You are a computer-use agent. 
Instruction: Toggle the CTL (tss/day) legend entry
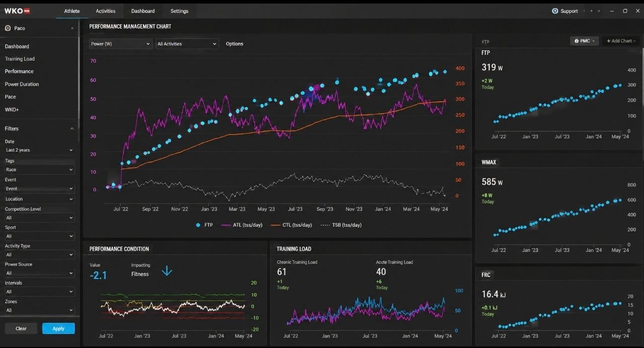(x=291, y=225)
